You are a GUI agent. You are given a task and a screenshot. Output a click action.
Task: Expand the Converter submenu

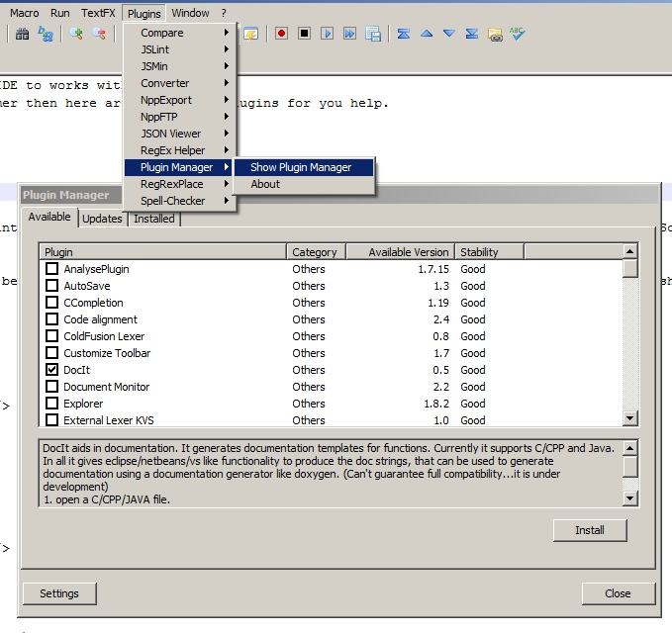(180, 83)
